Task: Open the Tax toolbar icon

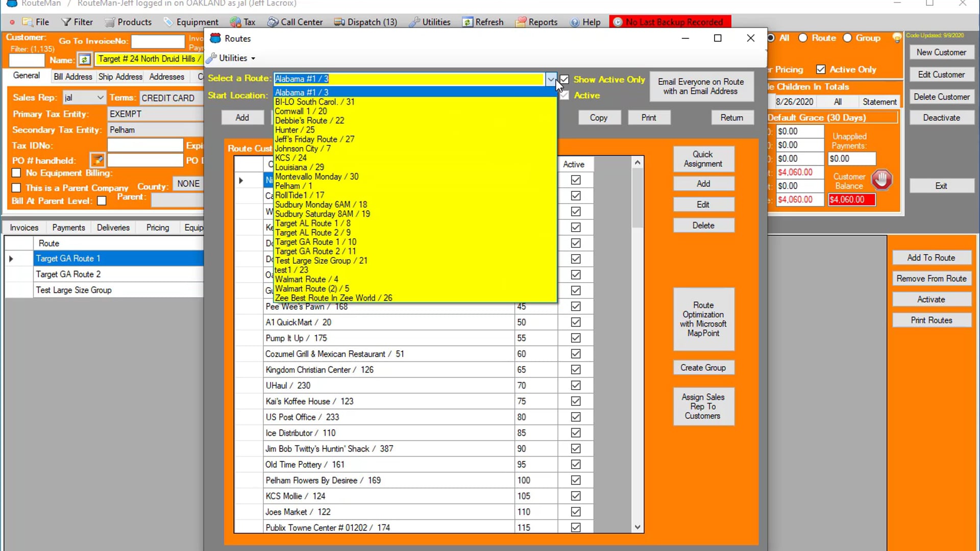Action: click(235, 22)
